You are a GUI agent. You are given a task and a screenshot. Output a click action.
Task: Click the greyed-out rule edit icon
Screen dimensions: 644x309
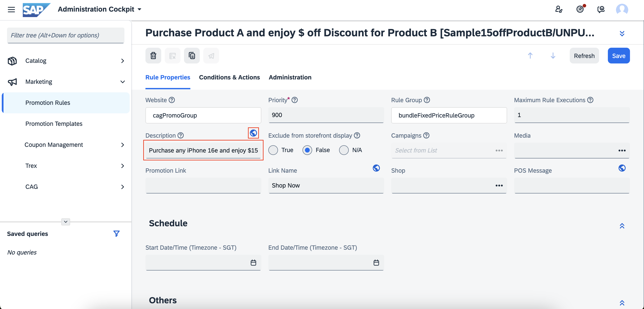tap(173, 55)
